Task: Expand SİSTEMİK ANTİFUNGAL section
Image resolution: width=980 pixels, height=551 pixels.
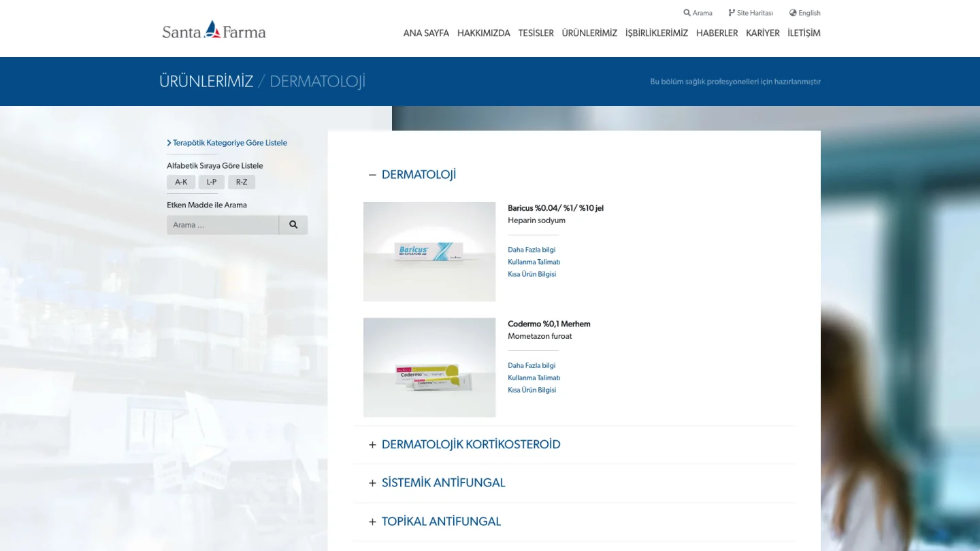Action: 437,483
